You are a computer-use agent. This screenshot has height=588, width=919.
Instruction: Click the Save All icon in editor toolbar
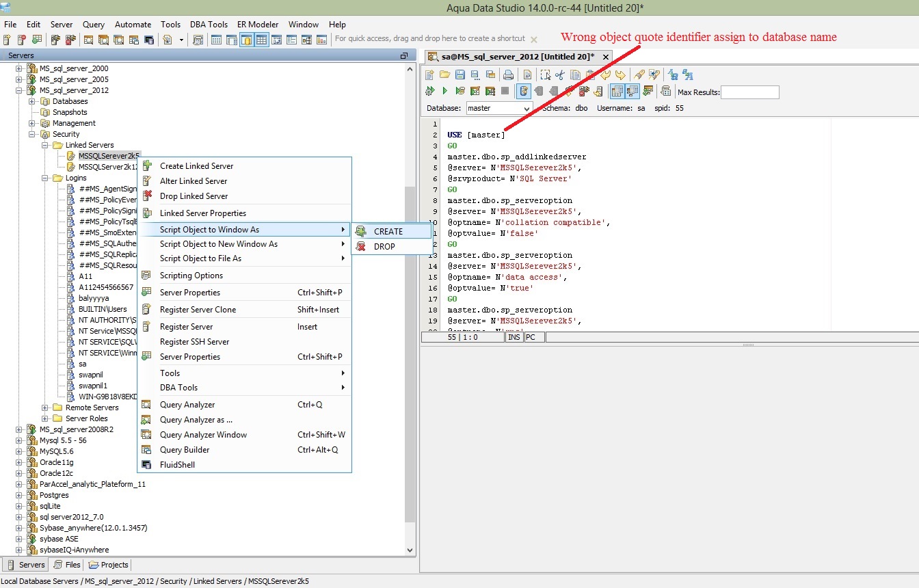490,75
